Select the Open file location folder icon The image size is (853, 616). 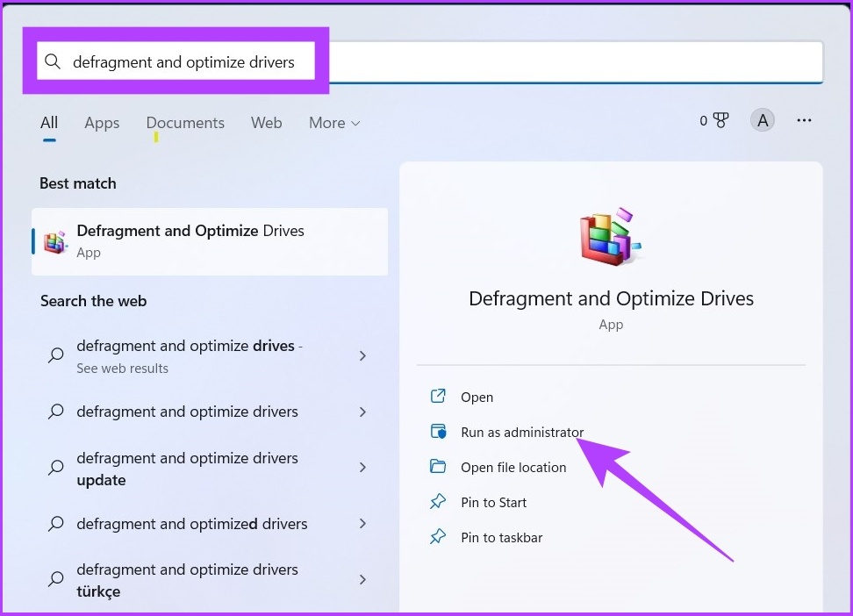438,467
